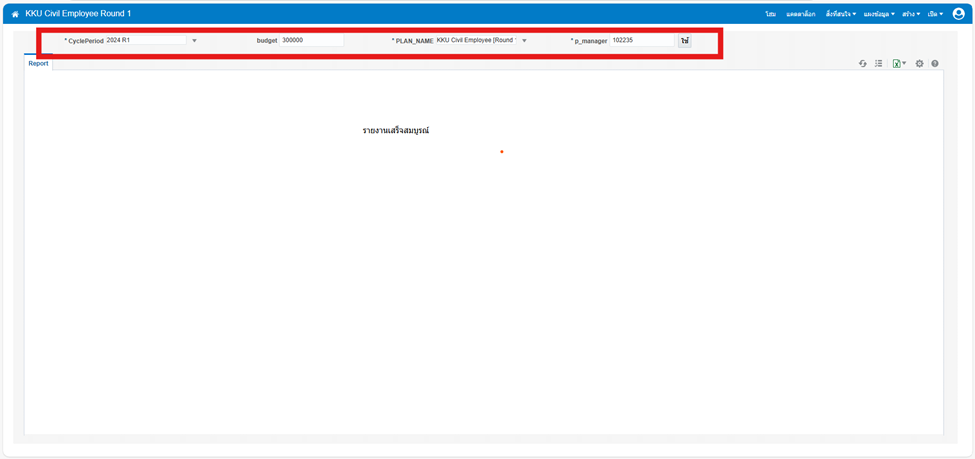Click the Excel export icon

[898, 64]
